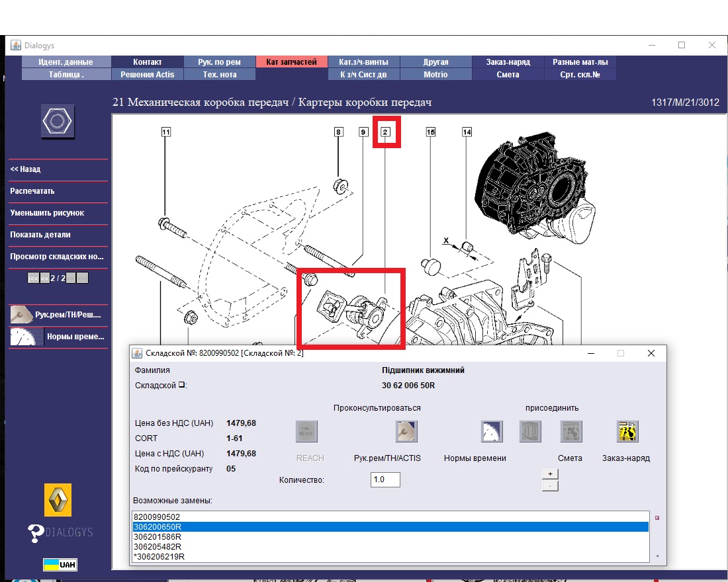Go to the first diagram page
Viewport: 728px width, 582px height.
tap(33, 278)
